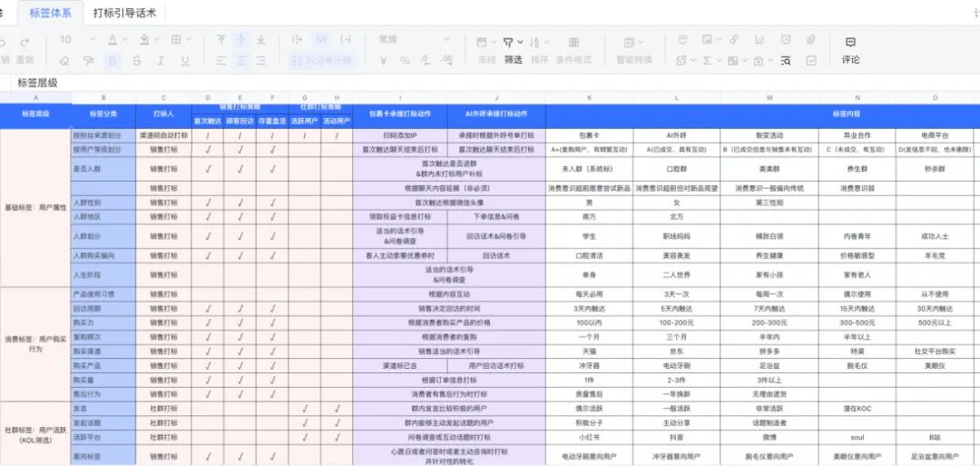Image resolution: width=980 pixels, height=466 pixels.
Task: Click the insert chart icon
Action: click(x=759, y=39)
